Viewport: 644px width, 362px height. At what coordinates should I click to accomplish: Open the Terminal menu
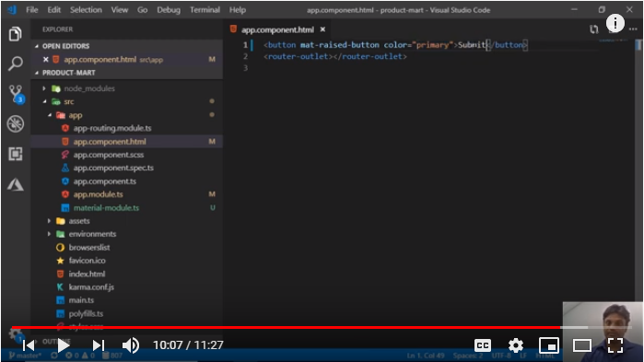click(x=205, y=10)
